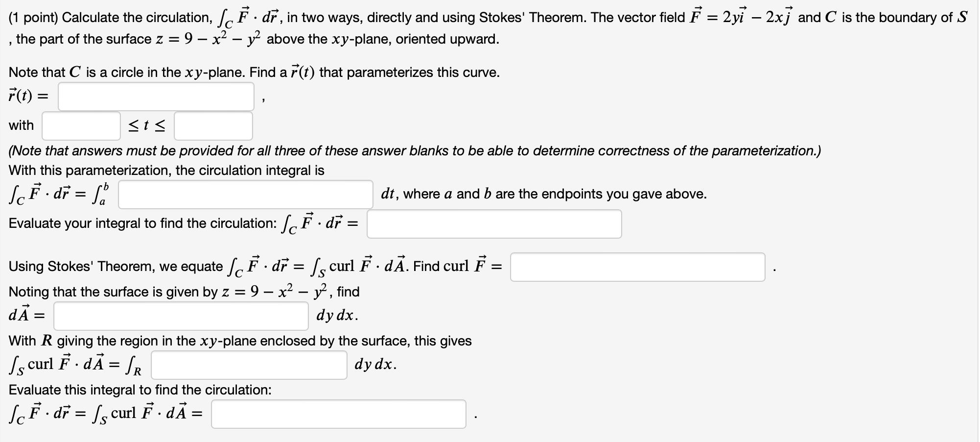The width and height of the screenshot is (980, 442).
Task: Select the final Stokes' Theorem circulation answer box
Action: coord(339,415)
